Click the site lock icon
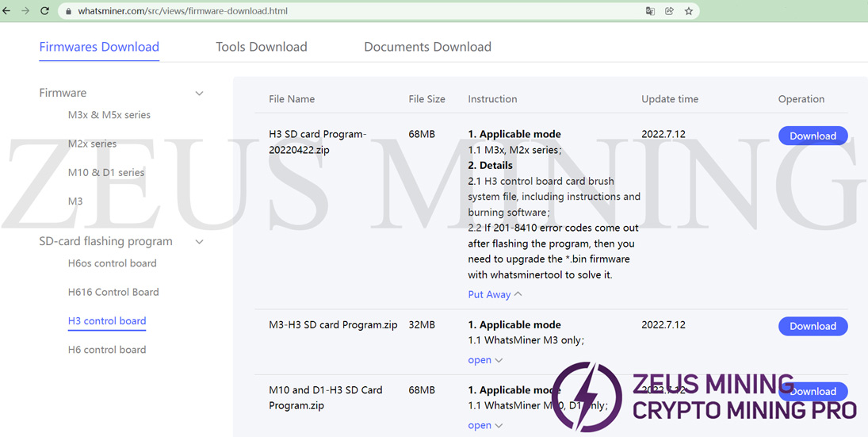This screenshot has width=868, height=437. pos(68,12)
